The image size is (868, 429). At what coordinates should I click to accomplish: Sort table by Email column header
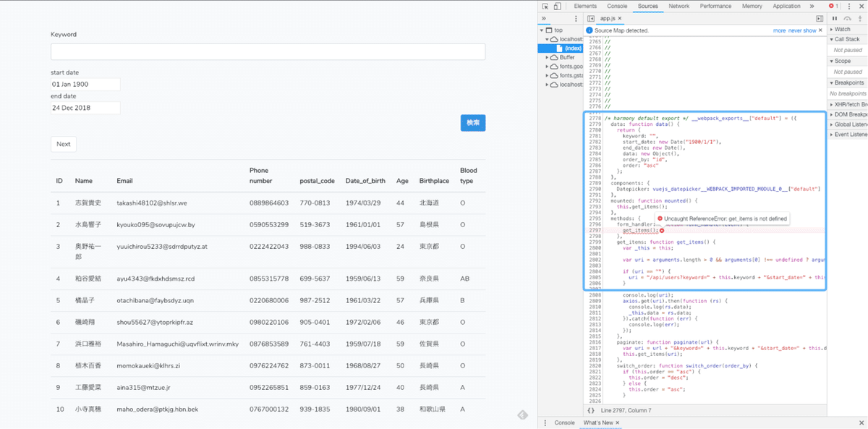[x=124, y=181]
